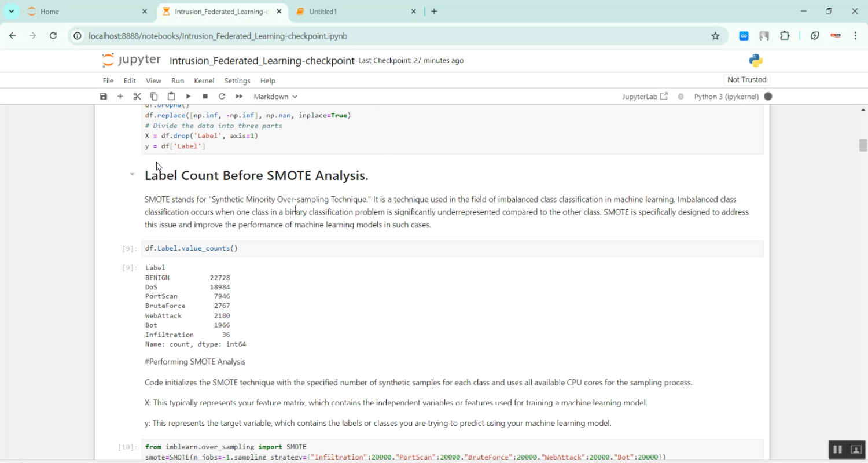The image size is (868, 463).
Task: Close the Home browser tab
Action: coord(145,12)
